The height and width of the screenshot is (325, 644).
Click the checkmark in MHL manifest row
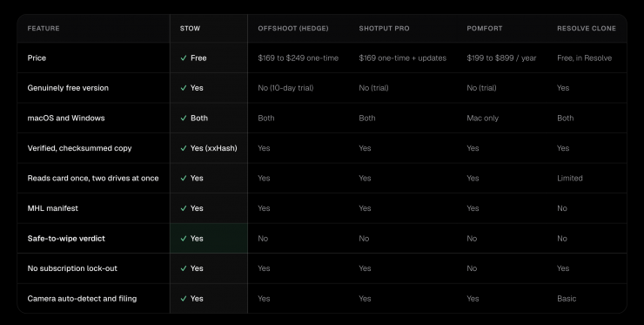point(184,208)
